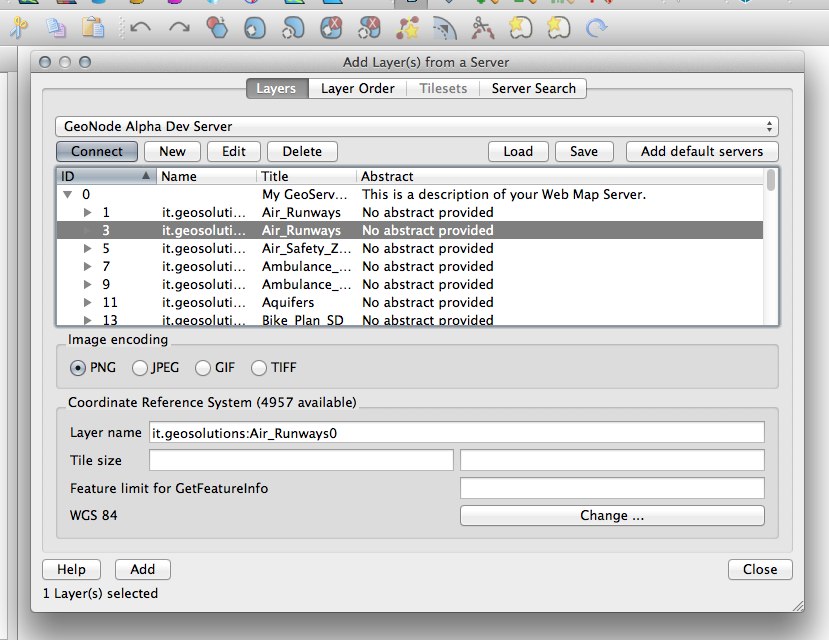Select the Add Ring tool
Image resolution: width=829 pixels, height=640 pixels.
[x=255, y=27]
